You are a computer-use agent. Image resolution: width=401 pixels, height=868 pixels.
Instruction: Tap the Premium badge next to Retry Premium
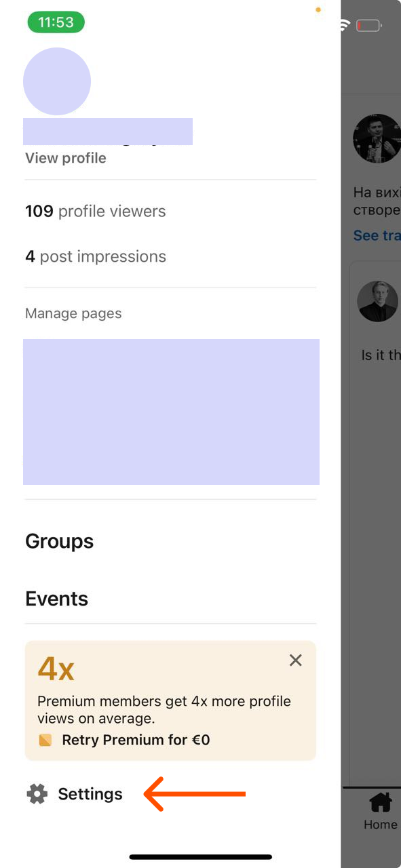[x=45, y=740]
